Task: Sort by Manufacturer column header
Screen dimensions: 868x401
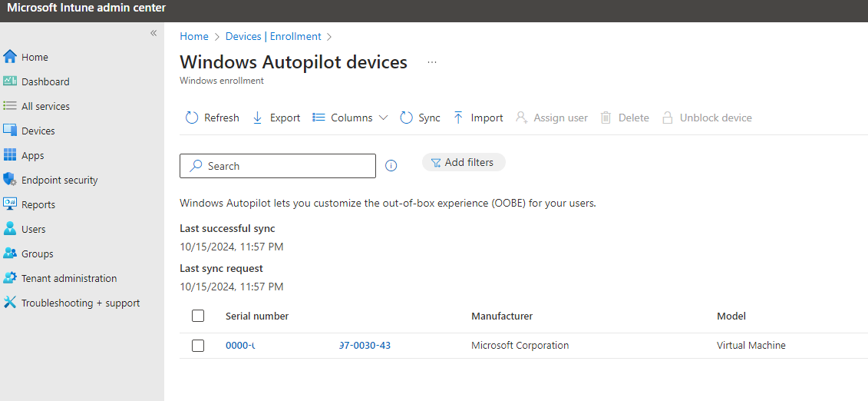Action: [502, 316]
